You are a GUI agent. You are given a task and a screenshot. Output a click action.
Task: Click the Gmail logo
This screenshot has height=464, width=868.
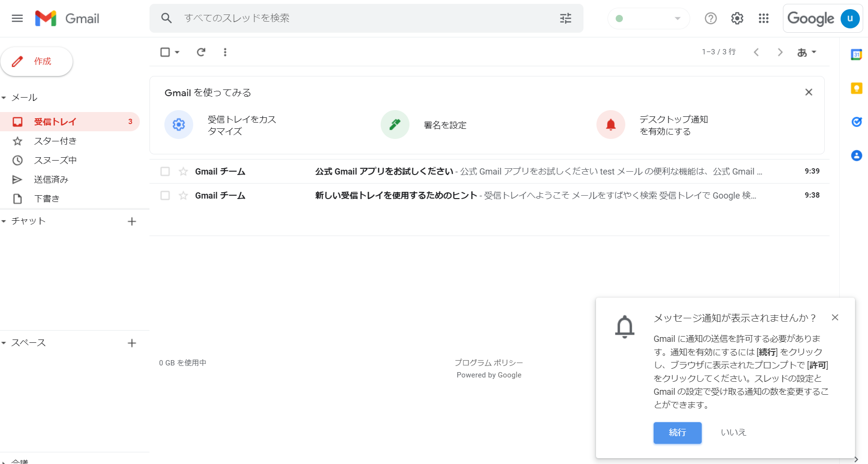pyautogui.click(x=67, y=18)
